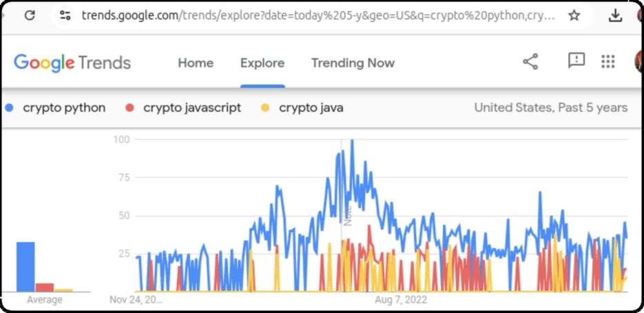Open the send feedback icon
The width and height of the screenshot is (644, 313).
pos(577,61)
